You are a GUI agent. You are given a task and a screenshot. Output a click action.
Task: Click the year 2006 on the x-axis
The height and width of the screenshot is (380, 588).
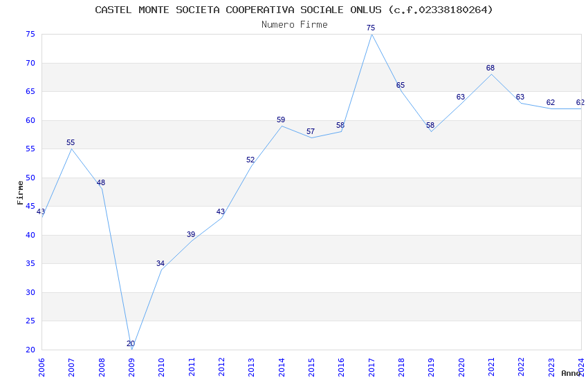(x=42, y=367)
